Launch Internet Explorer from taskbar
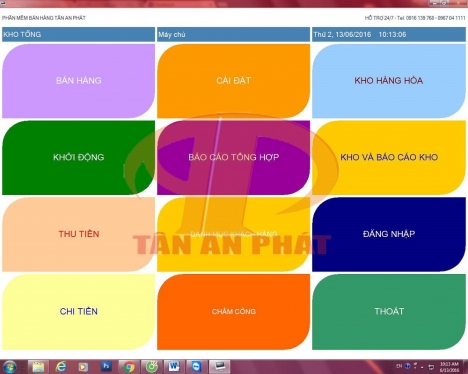This screenshot has height=374, width=468. (x=61, y=367)
